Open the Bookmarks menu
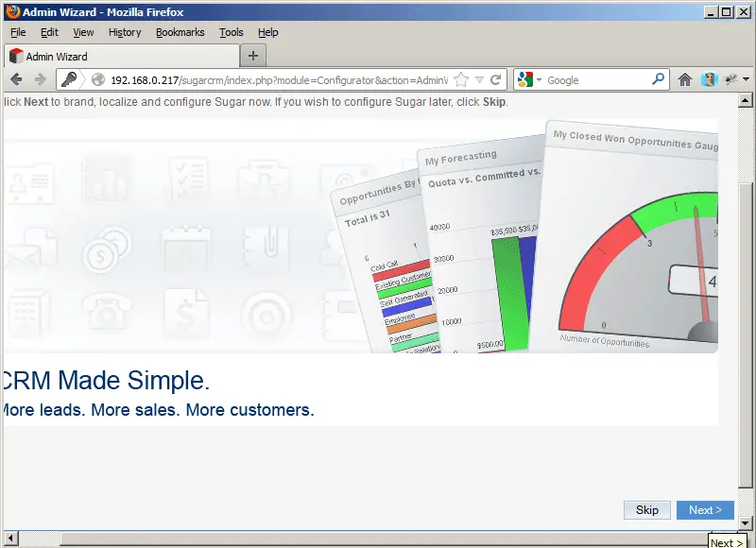This screenshot has width=756, height=548. tap(180, 32)
